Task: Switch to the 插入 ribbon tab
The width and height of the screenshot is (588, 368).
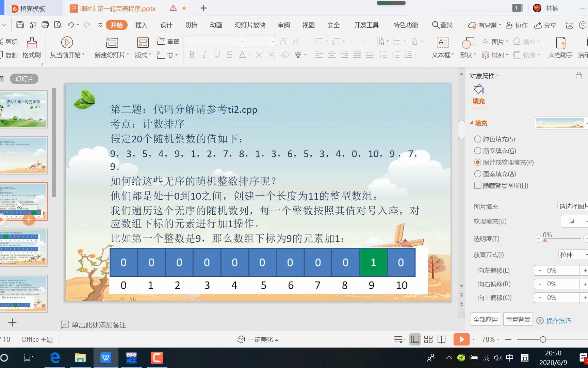Action: coord(141,25)
